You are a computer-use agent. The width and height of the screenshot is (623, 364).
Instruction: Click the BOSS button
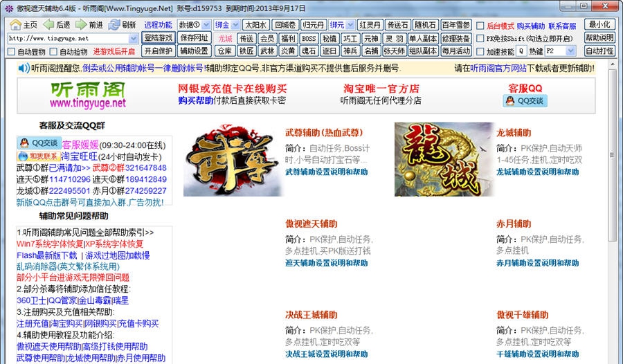pos(309,39)
